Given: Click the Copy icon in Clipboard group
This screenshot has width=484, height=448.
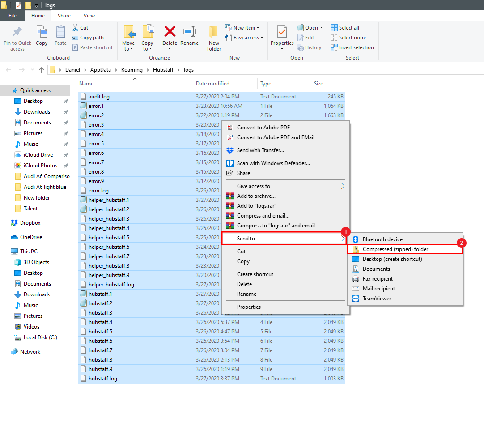Looking at the screenshot, I should click(42, 31).
